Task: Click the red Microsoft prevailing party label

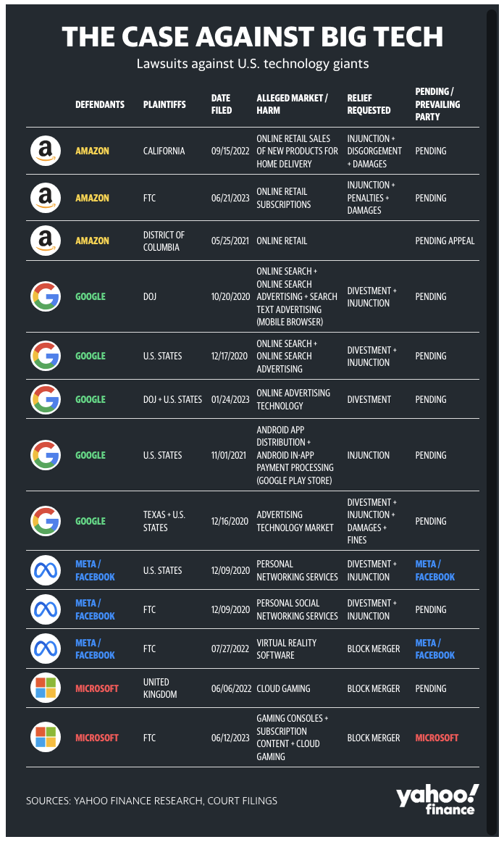Action: pyautogui.click(x=437, y=738)
